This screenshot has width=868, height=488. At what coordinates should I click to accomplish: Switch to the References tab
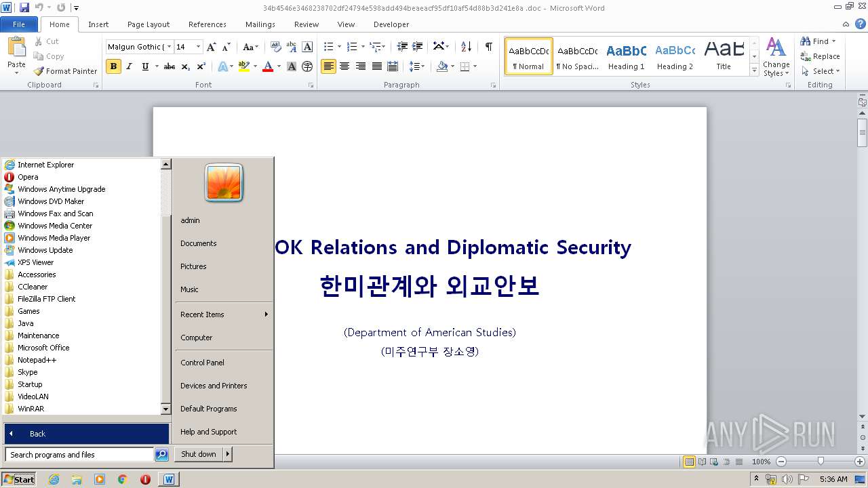point(208,24)
